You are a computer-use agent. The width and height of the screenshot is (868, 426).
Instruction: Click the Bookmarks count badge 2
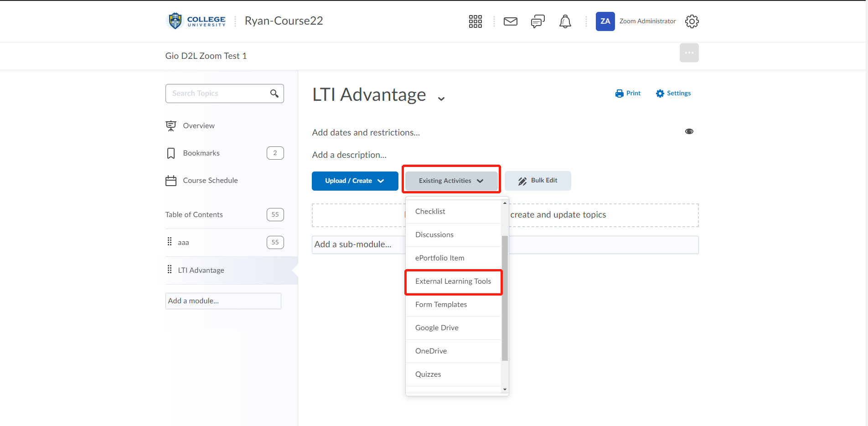pos(275,153)
